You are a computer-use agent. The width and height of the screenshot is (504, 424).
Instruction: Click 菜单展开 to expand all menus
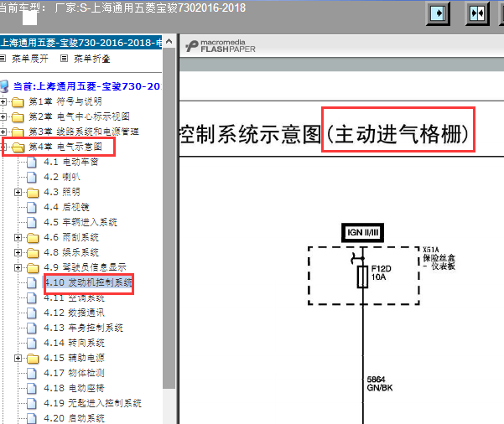coord(30,59)
